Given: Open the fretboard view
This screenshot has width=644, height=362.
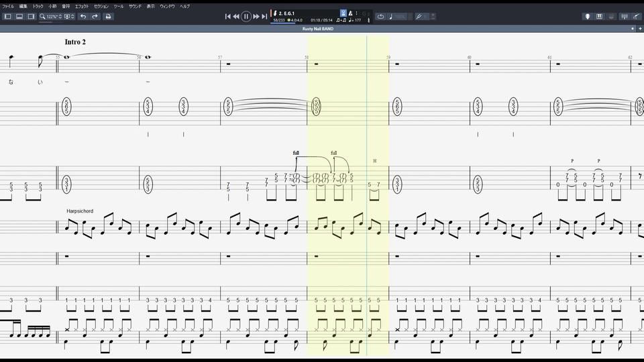Looking at the screenshot, I should pyautogui.click(x=588, y=16).
